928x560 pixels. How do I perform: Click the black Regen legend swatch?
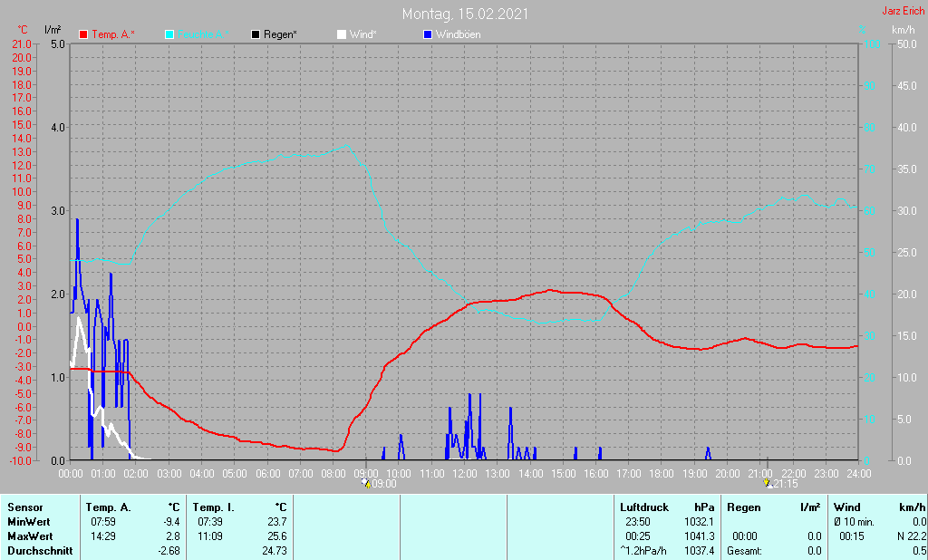tap(255, 35)
